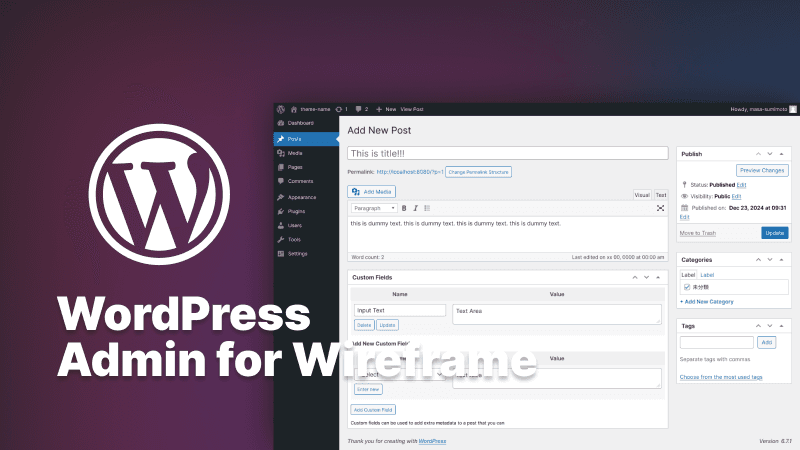Open Plugins in the sidebar menu
Screen dimensions: 800x450
point(306,211)
